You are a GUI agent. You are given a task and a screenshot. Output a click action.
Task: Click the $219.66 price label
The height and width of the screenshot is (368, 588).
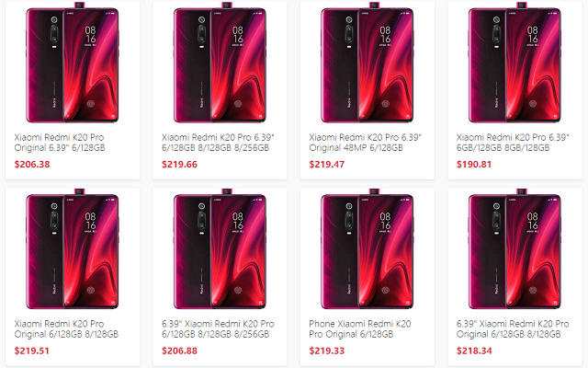[179, 165]
